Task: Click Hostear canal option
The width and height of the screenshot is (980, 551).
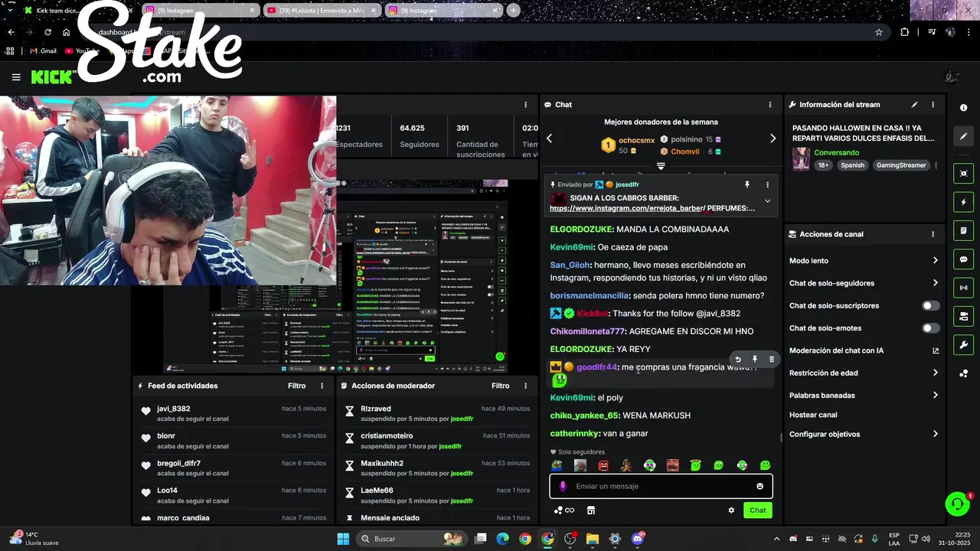Action: tap(813, 415)
